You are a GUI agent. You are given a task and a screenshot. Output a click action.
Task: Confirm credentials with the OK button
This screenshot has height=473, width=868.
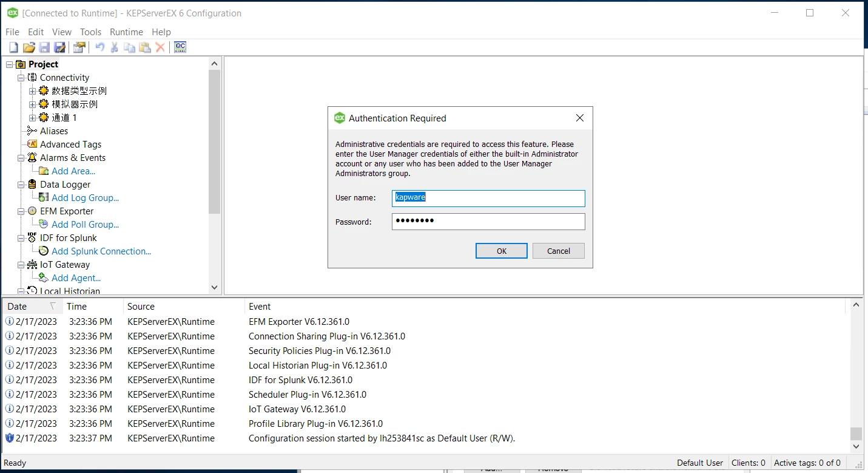(x=502, y=251)
